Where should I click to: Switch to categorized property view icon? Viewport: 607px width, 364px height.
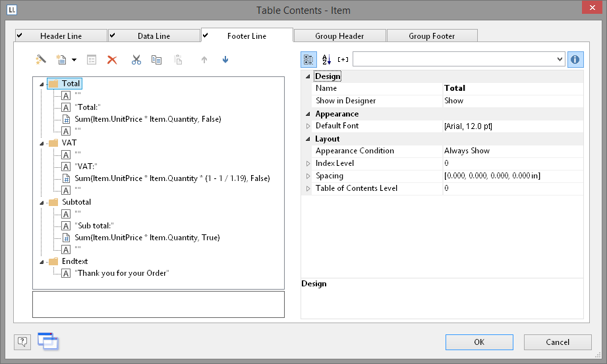point(308,59)
